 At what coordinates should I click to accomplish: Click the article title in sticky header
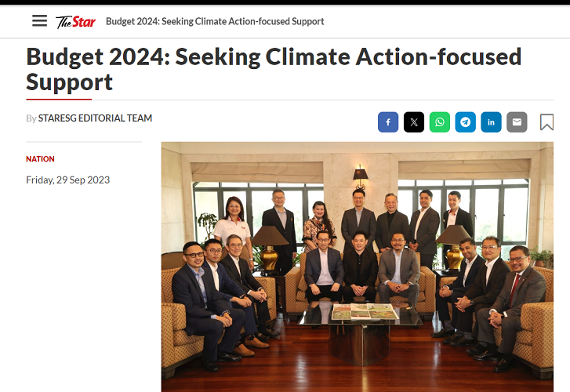pos(215,22)
